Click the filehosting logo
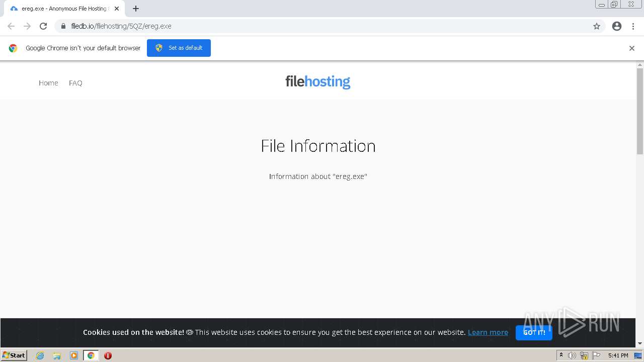 (318, 81)
